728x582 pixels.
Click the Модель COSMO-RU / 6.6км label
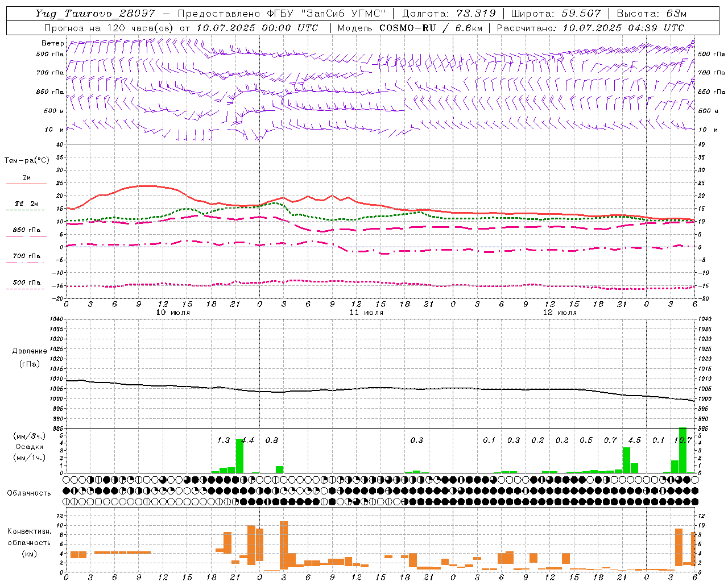(409, 28)
